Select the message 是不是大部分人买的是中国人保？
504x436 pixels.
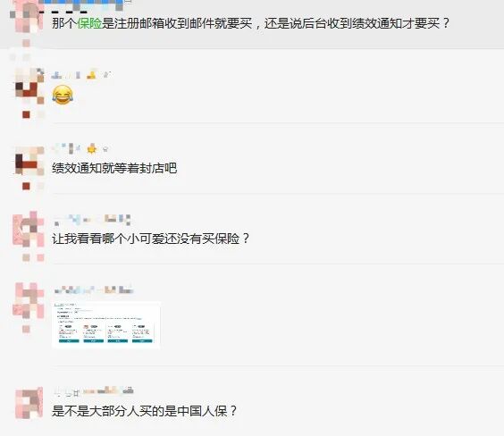pyautogui.click(x=145, y=411)
